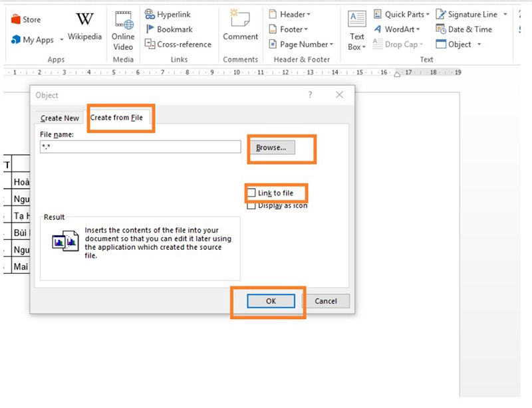Insert a Cross-reference
The image size is (532, 408).
tap(178, 44)
